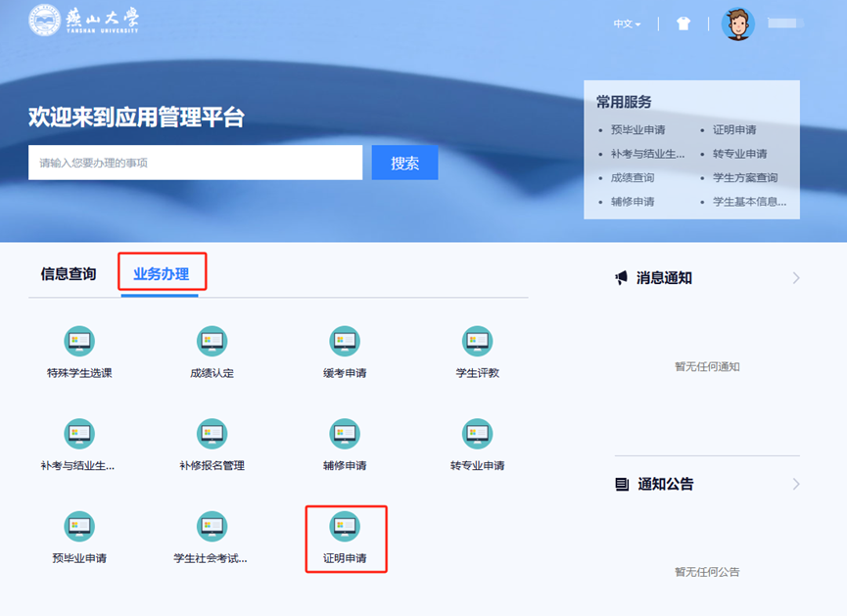Viewport: 847px width, 616px height.
Task: Open the 特殊学生选课 service icon
Action: 79,342
